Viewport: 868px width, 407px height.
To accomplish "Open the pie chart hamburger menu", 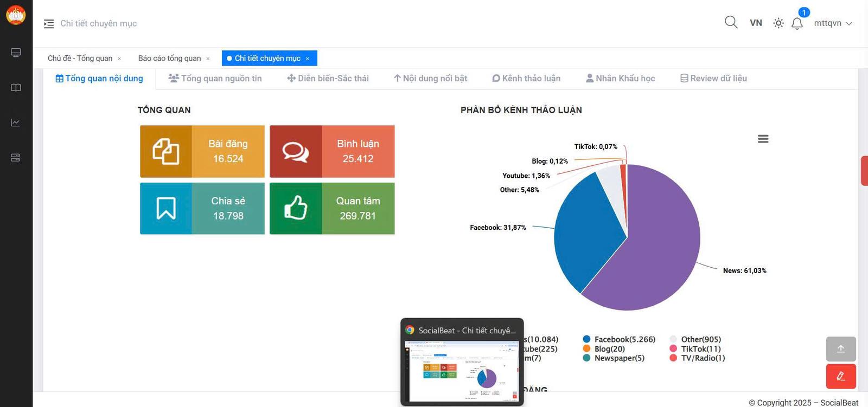I will click(763, 139).
